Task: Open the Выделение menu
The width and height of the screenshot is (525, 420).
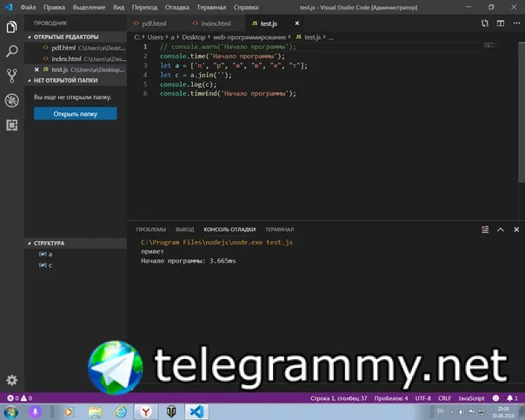Action: (89, 7)
